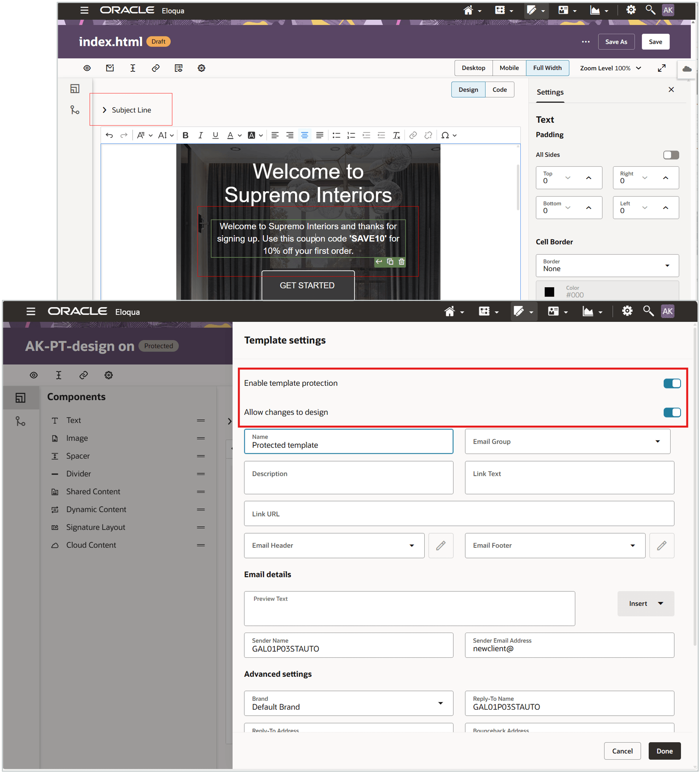Click the delete trash icon on text block
Viewport: 700px width, 773px height.
point(401,262)
